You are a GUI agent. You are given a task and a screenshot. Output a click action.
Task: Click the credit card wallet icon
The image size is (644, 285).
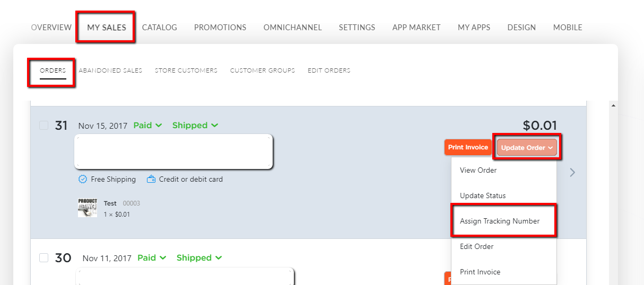(x=151, y=179)
